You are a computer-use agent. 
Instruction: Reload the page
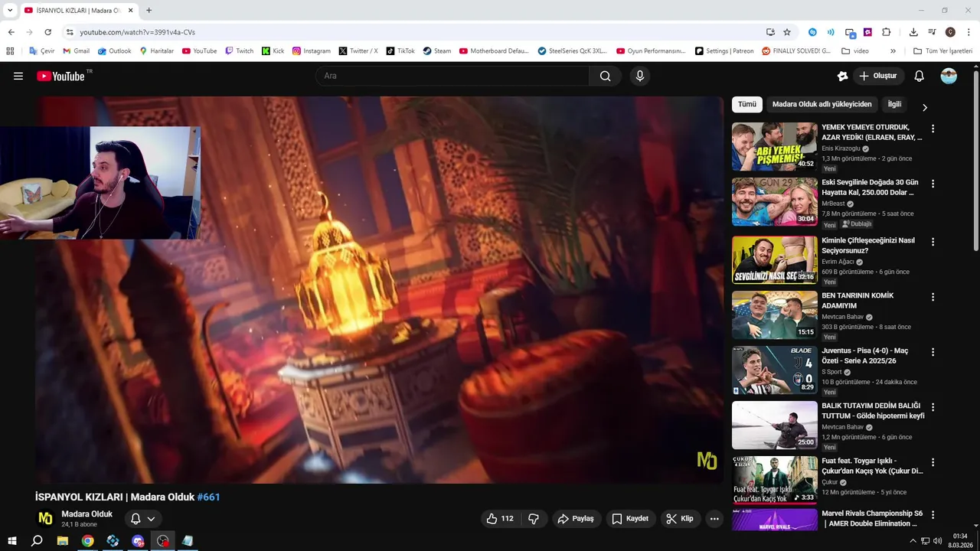tap(47, 32)
